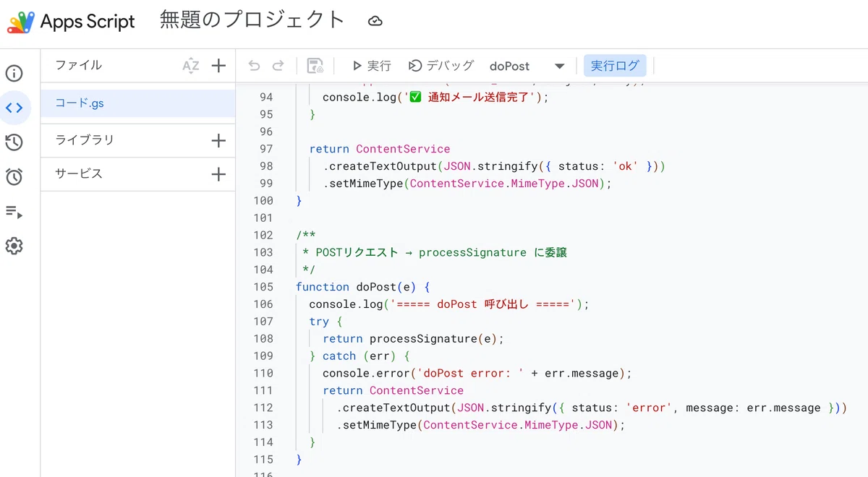Click the Apps Script title text
Screen dimensions: 868x477
pos(88,22)
